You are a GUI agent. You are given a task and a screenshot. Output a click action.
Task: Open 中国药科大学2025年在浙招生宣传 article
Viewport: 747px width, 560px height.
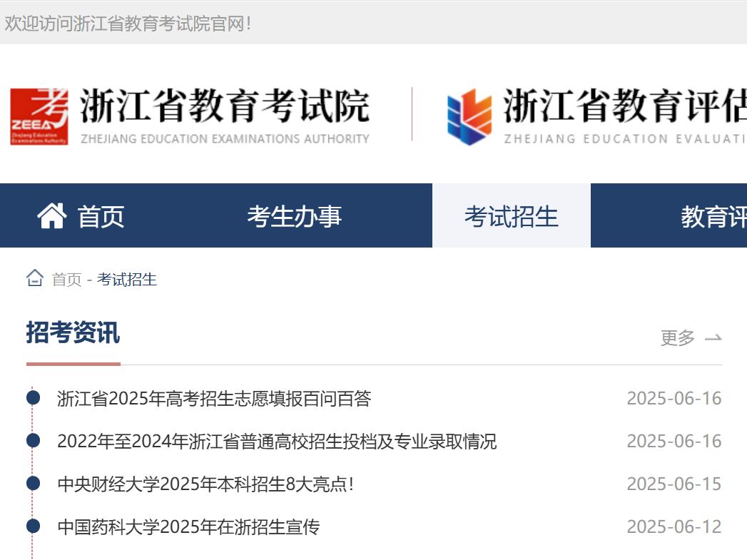[x=188, y=527]
